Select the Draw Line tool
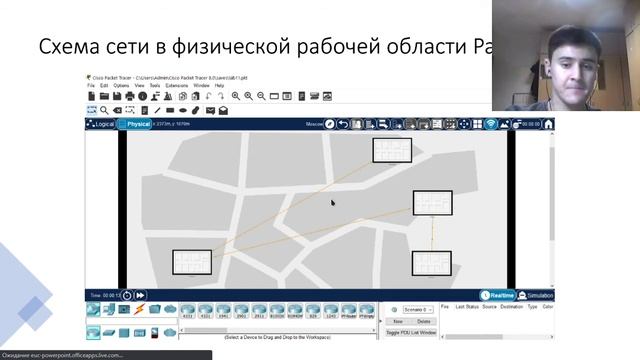Screen dimensions: 640x360 tap(157, 110)
